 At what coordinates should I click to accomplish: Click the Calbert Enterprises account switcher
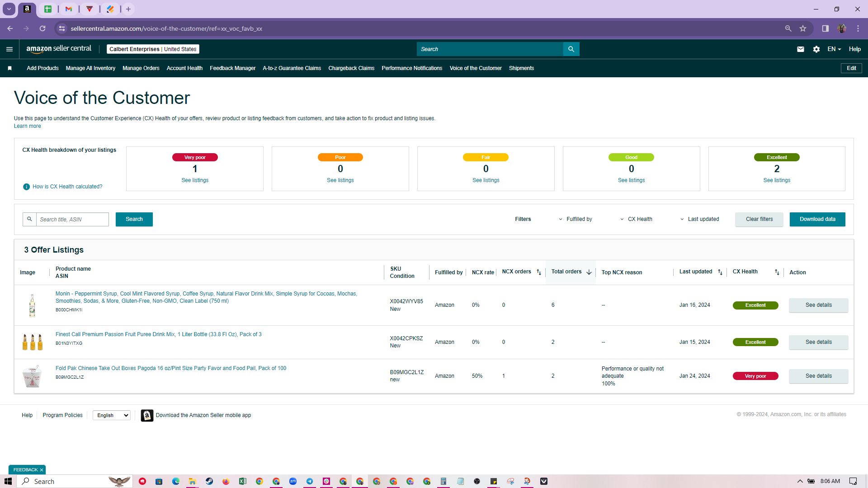coord(153,49)
